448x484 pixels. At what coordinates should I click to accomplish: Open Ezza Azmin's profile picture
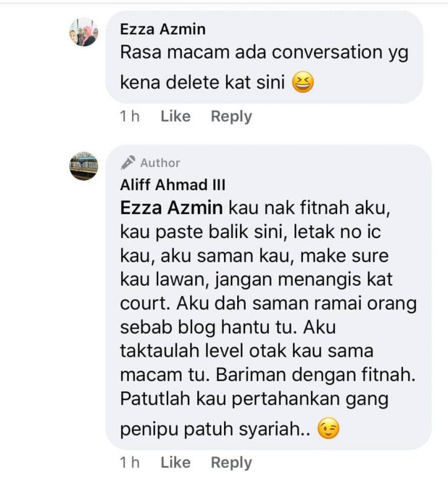[x=84, y=32]
